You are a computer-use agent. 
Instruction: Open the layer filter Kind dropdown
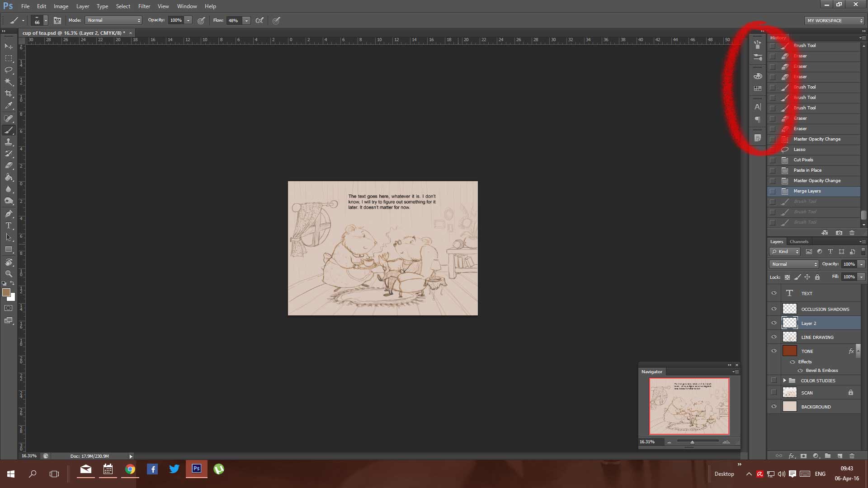pos(785,252)
